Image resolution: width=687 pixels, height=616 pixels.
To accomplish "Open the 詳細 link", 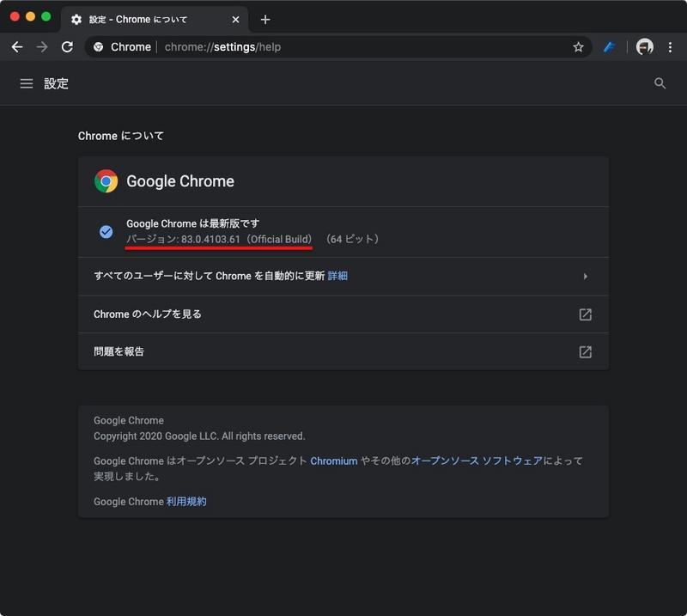I will coord(337,276).
